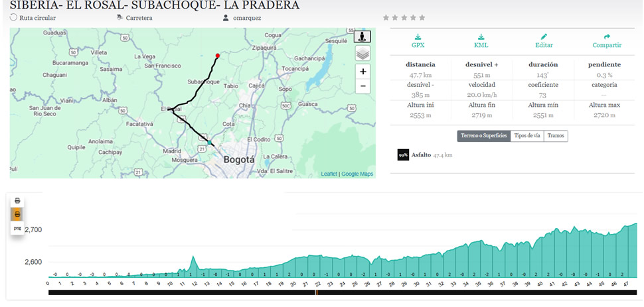This screenshot has width=644, height=307.
Task: Click the orange highlighted print icon
Action: (x=18, y=214)
